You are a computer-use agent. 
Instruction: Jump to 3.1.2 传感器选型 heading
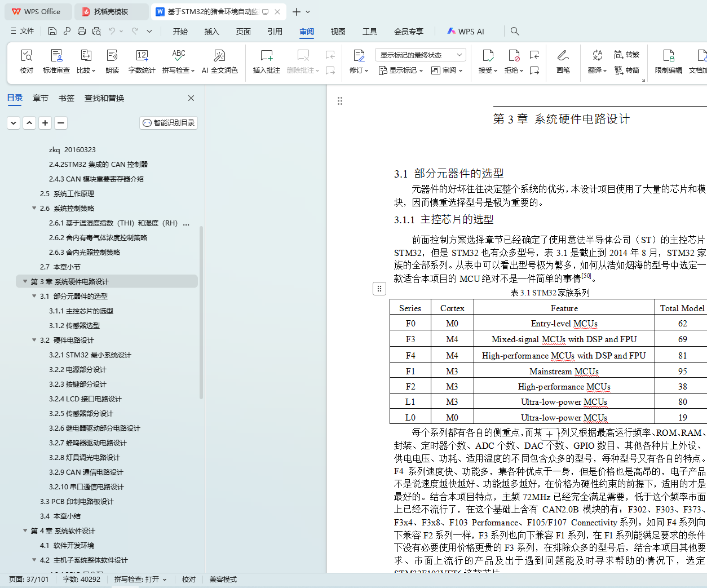[74, 325]
